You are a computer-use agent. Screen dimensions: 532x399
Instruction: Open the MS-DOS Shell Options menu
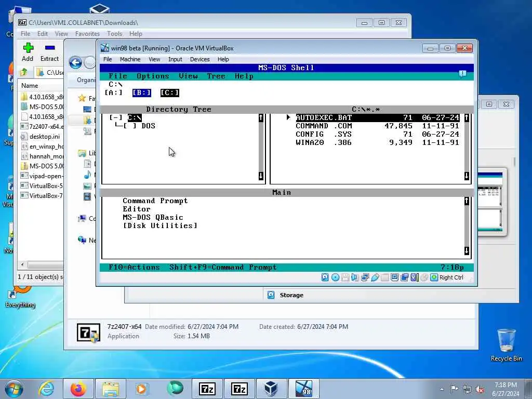point(153,76)
